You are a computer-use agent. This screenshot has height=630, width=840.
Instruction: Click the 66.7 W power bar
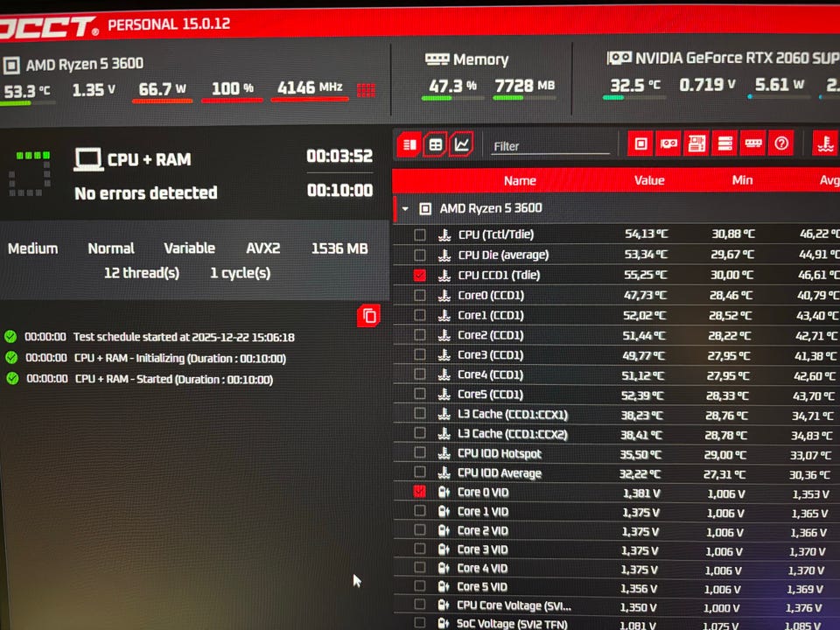click(163, 100)
